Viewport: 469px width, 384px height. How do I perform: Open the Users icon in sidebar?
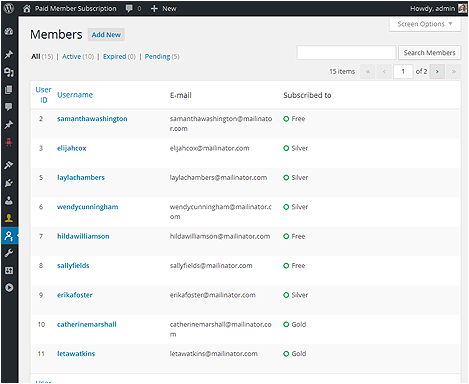pyautogui.click(x=9, y=201)
